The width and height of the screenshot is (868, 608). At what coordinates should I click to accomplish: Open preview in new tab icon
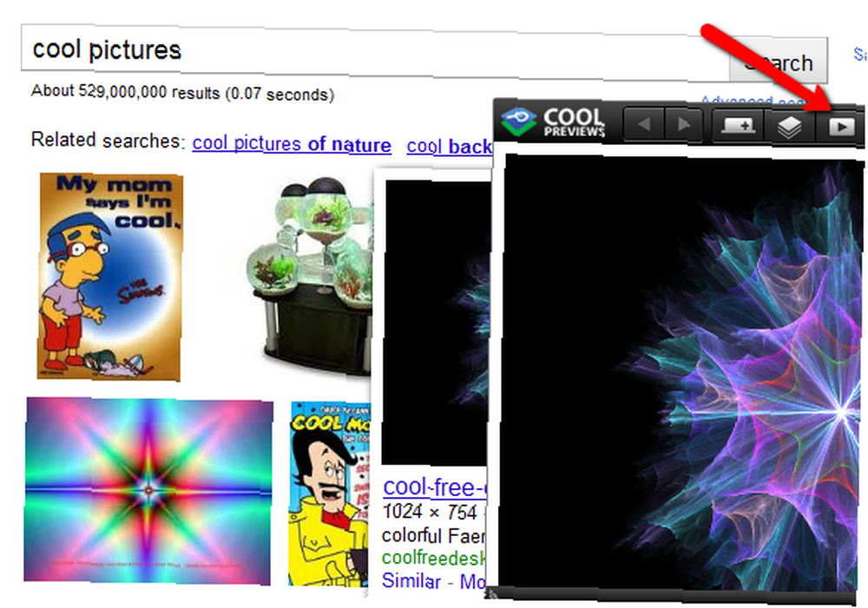[841, 127]
